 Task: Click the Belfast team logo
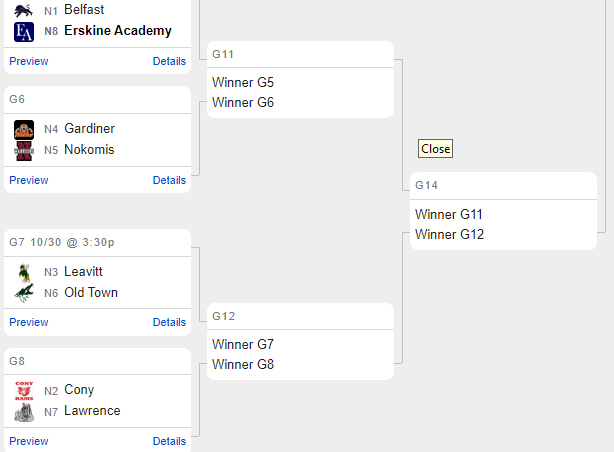(x=24, y=10)
